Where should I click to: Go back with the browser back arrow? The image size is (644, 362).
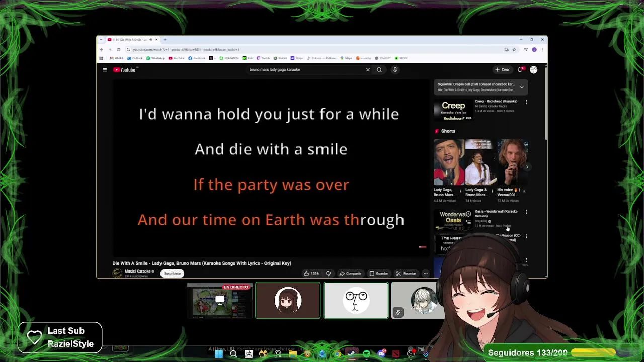(102, 50)
